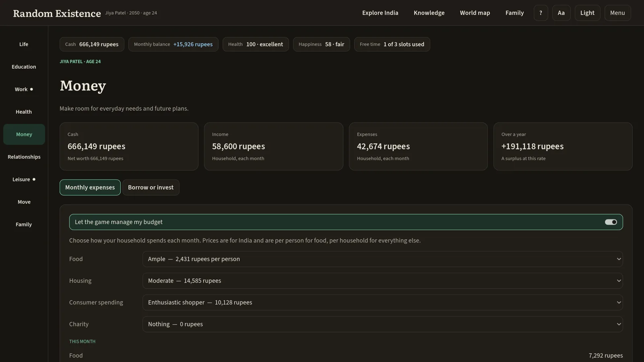Open the Charity dropdown
This screenshot has width=644, height=362.
click(x=382, y=324)
